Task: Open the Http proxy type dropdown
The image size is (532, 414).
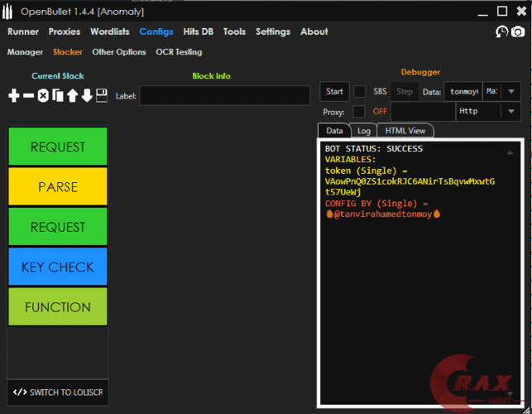Action: 487,111
